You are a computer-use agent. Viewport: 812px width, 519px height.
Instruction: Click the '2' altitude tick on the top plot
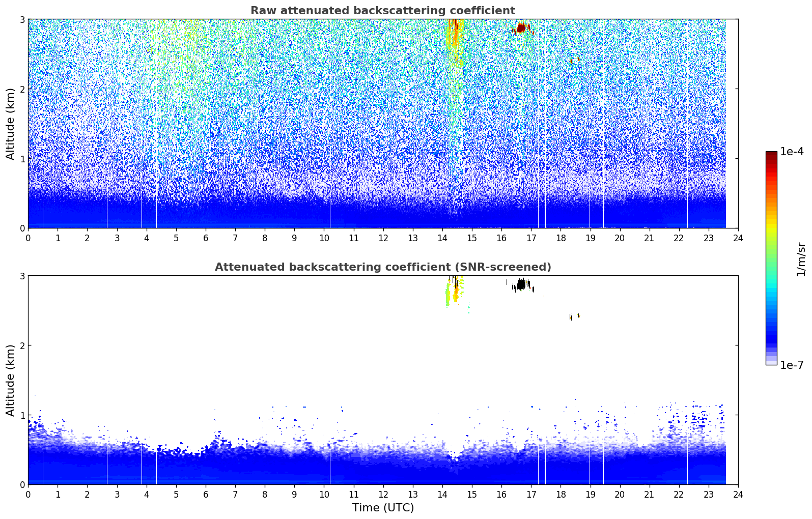pos(22,89)
